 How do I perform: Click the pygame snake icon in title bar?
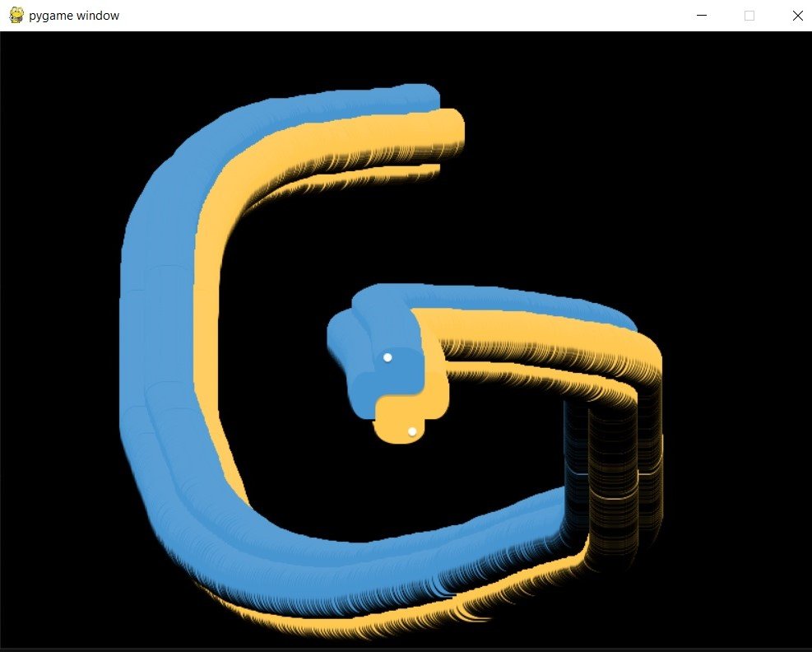(x=16, y=16)
